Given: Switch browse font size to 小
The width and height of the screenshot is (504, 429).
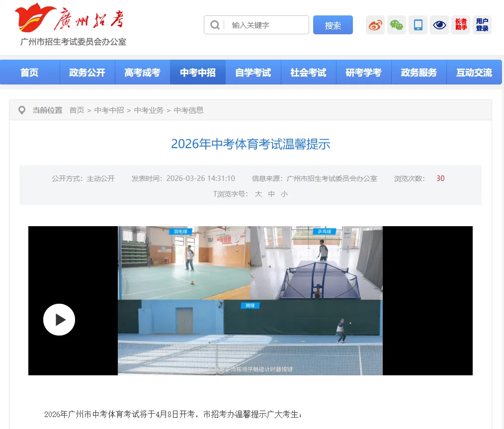Looking at the screenshot, I should coord(284,194).
